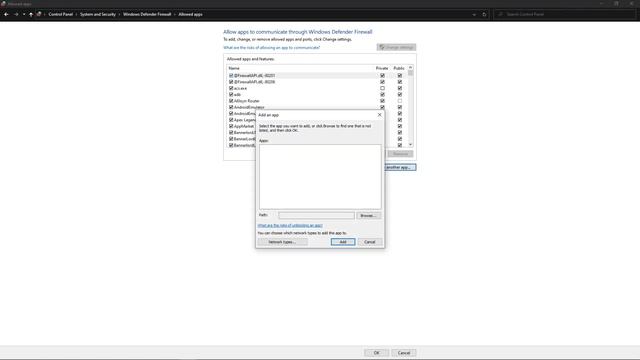
Task: Select Allowed apps in the breadcrumb
Action: tap(190, 14)
